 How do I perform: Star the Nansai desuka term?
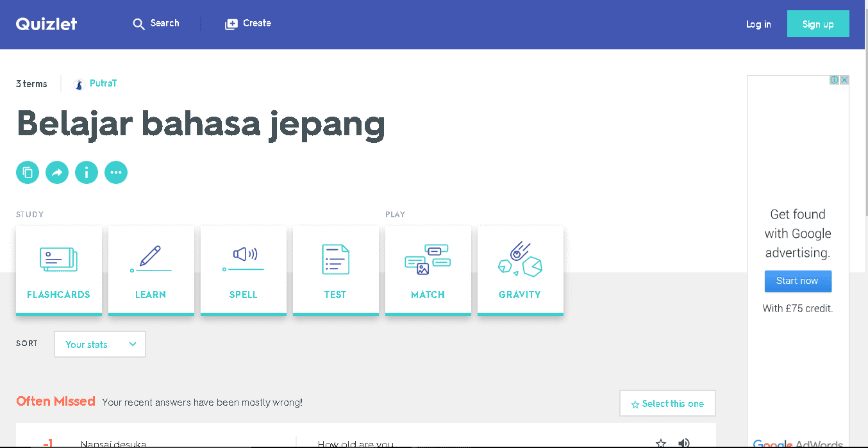pyautogui.click(x=661, y=444)
